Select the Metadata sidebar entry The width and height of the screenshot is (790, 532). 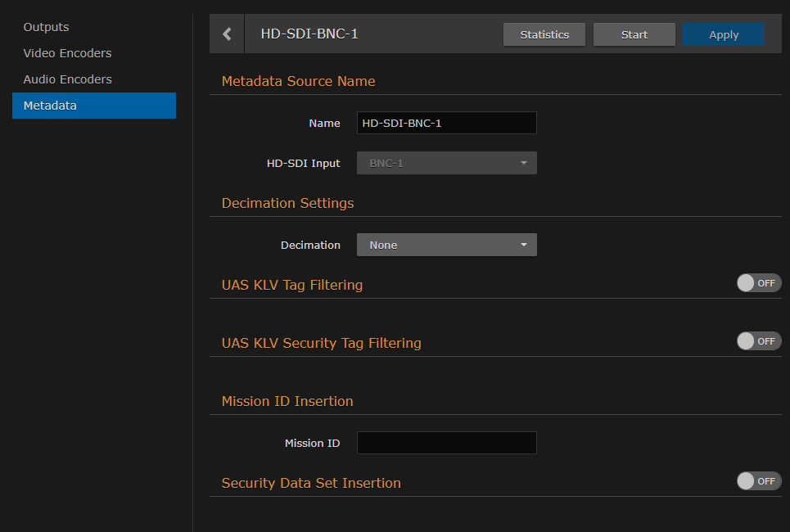(x=50, y=105)
